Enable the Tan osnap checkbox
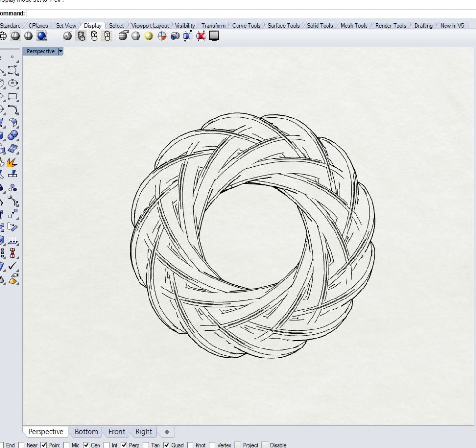The height and width of the screenshot is (448, 476). tap(146, 445)
